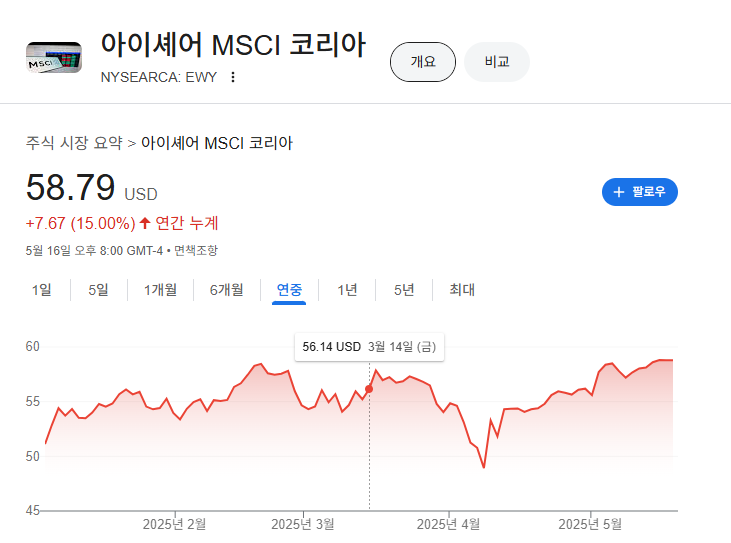This screenshot has width=731, height=543.
Task: Click the MSCI ETF logo thumbnail
Action: point(54,57)
